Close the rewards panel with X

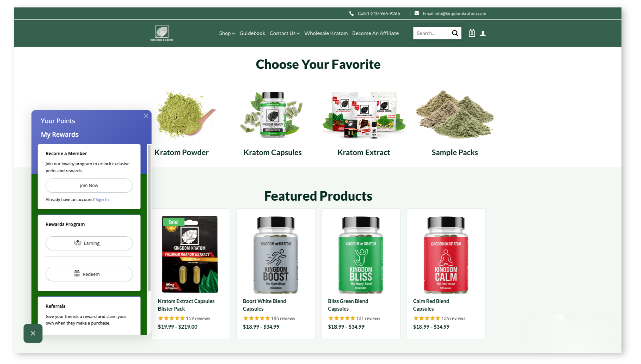(146, 116)
